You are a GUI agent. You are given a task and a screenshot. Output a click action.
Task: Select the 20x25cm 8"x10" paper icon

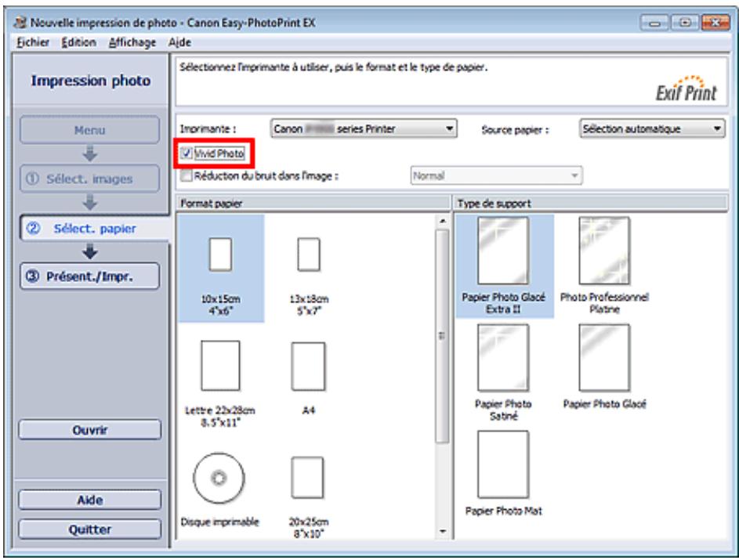(x=307, y=477)
